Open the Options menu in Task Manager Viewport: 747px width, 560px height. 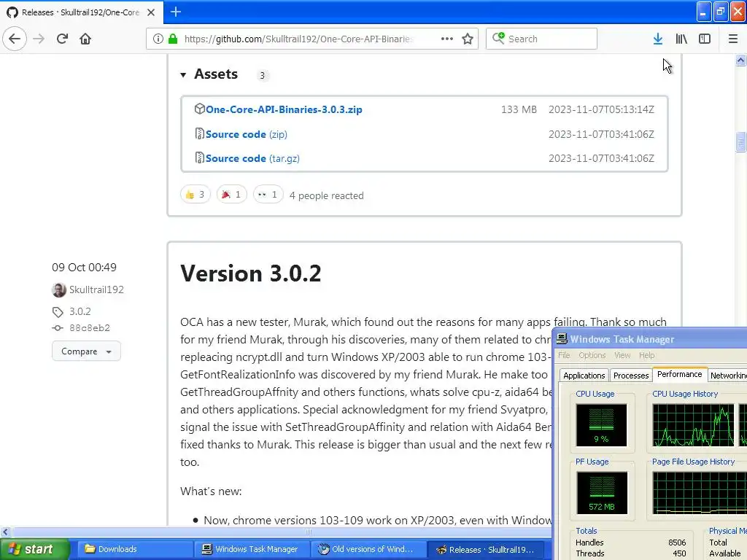pyautogui.click(x=592, y=355)
